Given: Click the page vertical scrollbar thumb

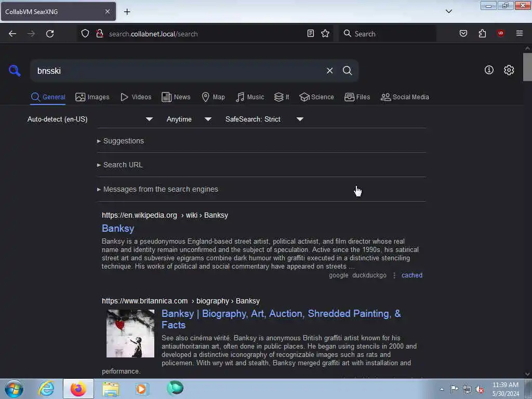Looking at the screenshot, I should (x=527, y=67).
